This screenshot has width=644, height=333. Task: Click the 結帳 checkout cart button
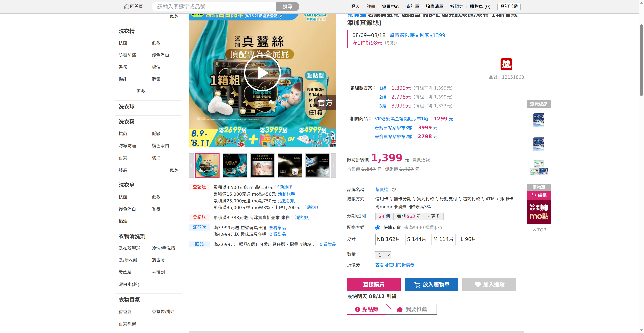coord(539,195)
